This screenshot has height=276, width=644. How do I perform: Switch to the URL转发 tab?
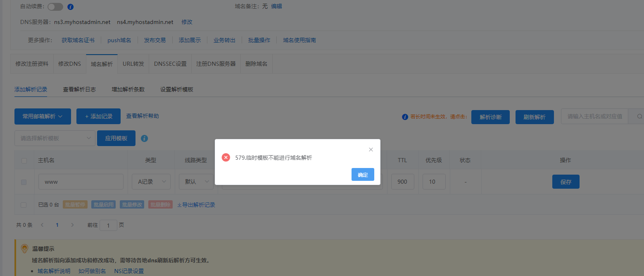click(133, 64)
